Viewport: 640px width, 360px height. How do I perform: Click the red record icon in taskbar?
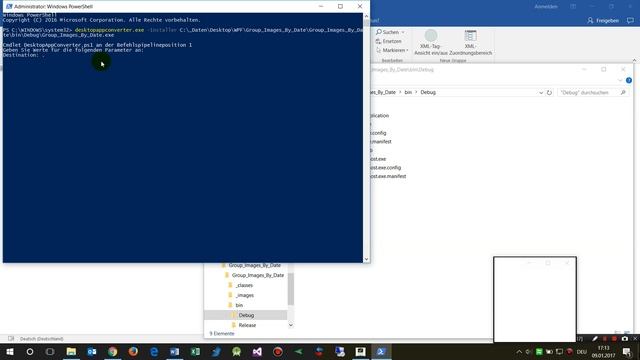[x=278, y=351]
